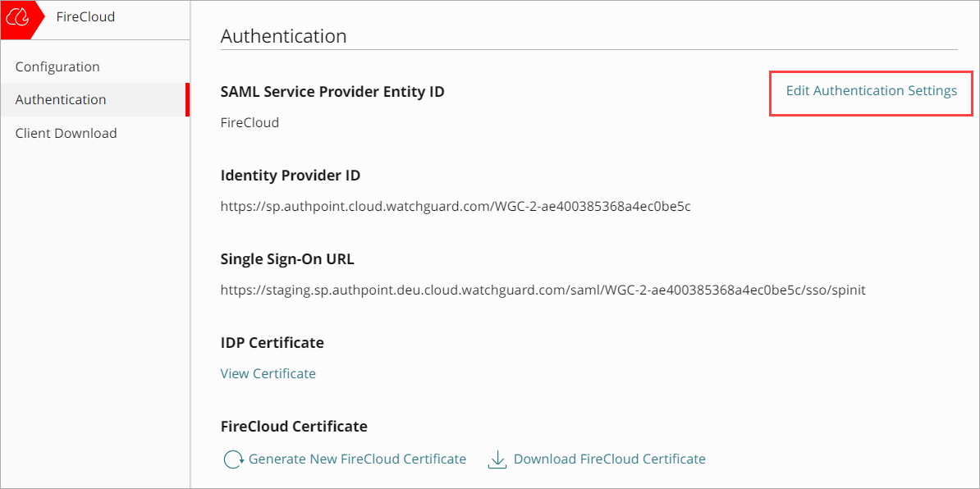Select the Single Sign-On URL text
Viewport: 980px width, 489px height.
click(543, 290)
